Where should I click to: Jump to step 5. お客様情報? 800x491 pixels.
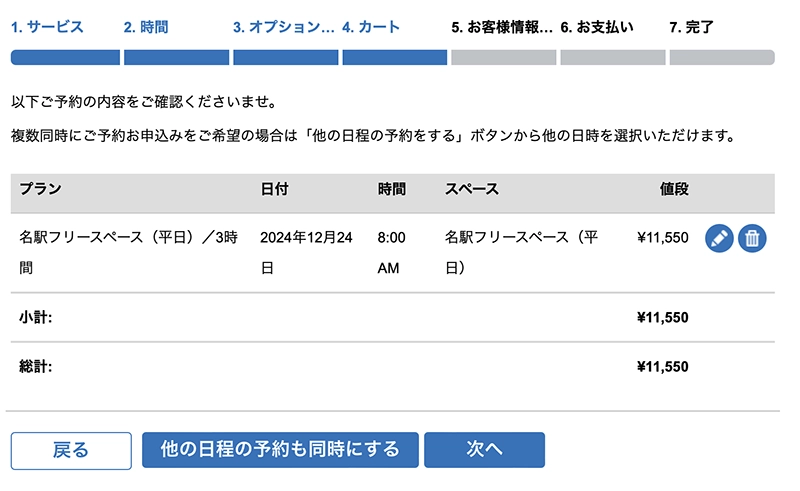tap(502, 27)
